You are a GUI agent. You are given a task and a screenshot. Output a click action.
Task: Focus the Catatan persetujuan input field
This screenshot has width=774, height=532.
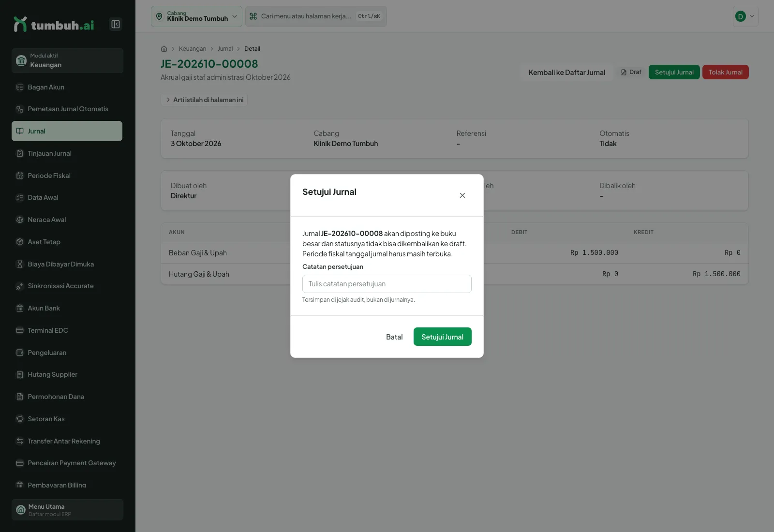click(x=387, y=284)
